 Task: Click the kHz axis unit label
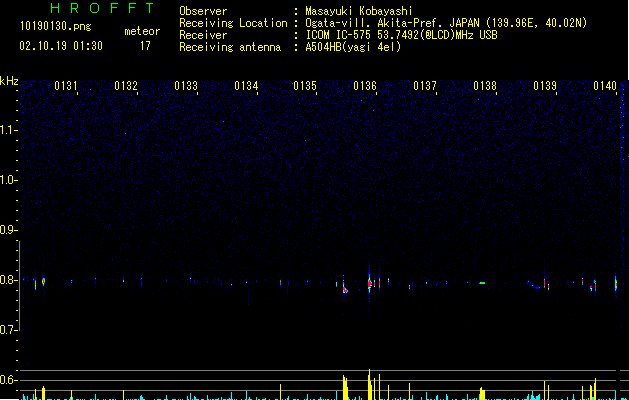coord(9,81)
